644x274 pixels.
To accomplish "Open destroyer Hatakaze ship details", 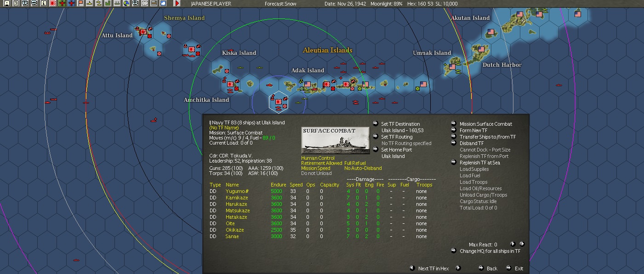I will (x=236, y=217).
